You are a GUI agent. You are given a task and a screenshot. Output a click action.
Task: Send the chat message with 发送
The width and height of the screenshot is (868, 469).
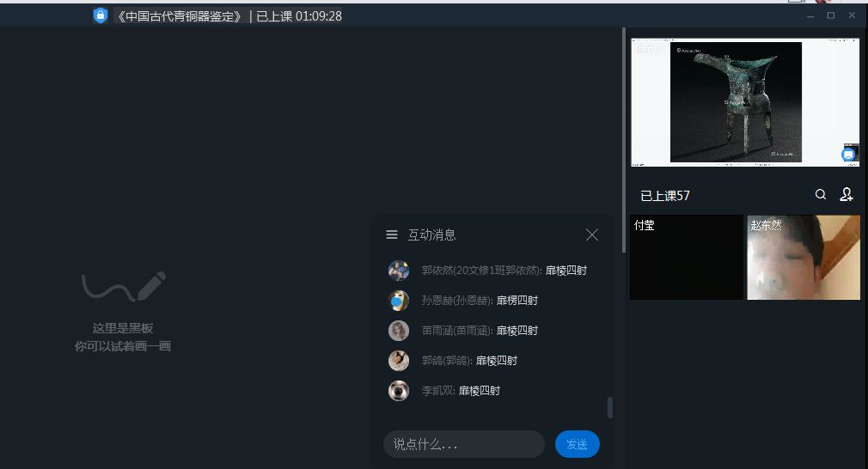pos(578,444)
